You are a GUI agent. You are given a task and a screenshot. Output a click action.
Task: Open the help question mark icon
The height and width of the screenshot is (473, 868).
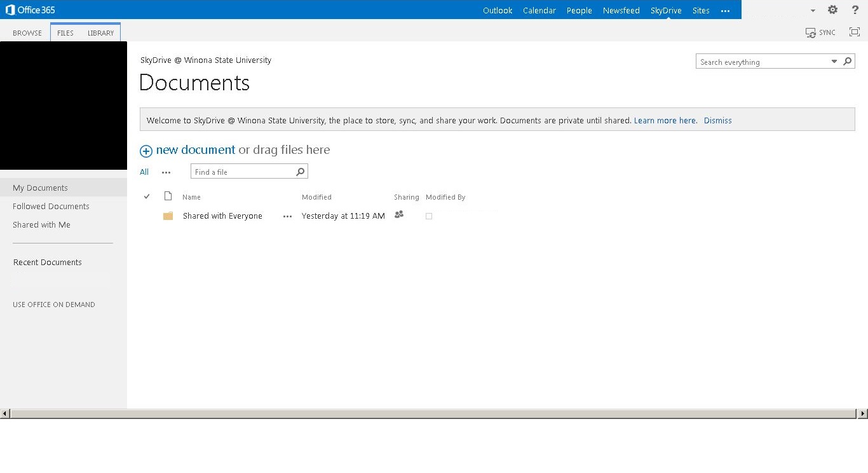pos(855,10)
